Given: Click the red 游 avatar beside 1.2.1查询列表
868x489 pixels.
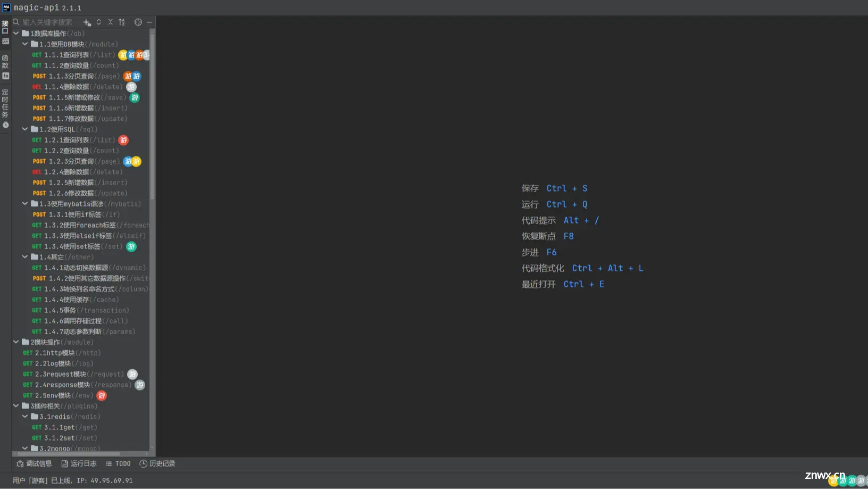Looking at the screenshot, I should pyautogui.click(x=123, y=140).
